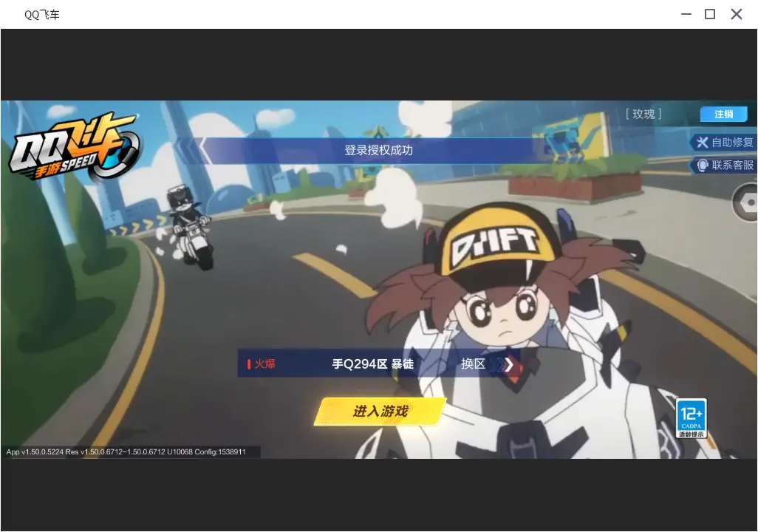The height and width of the screenshot is (532, 758).
Task: Click the 登录授权成功 notification banner
Action: tap(378, 151)
